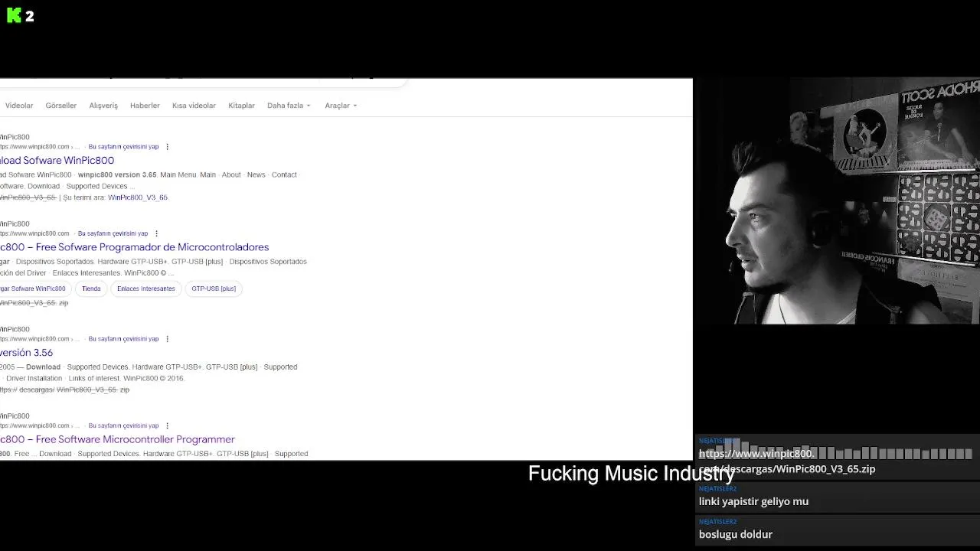
Task: Click the chat message with the winpic800 zip URL
Action: point(786,461)
